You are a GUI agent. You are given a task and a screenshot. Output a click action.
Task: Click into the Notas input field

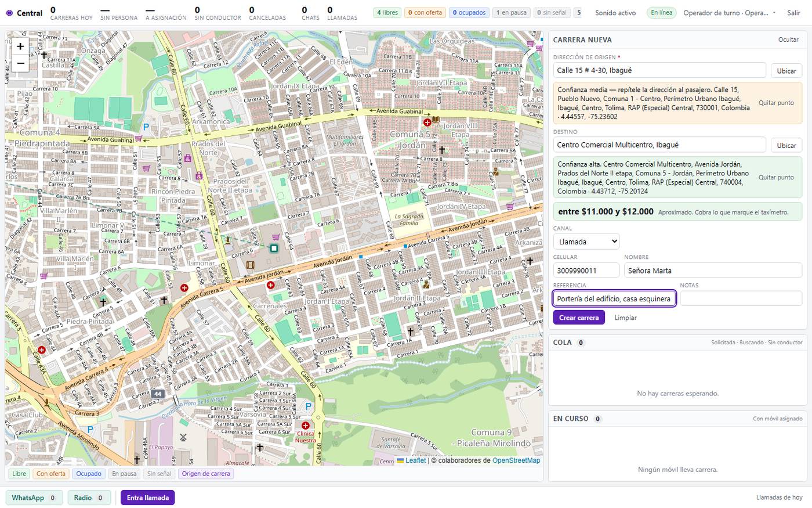pyautogui.click(x=741, y=298)
